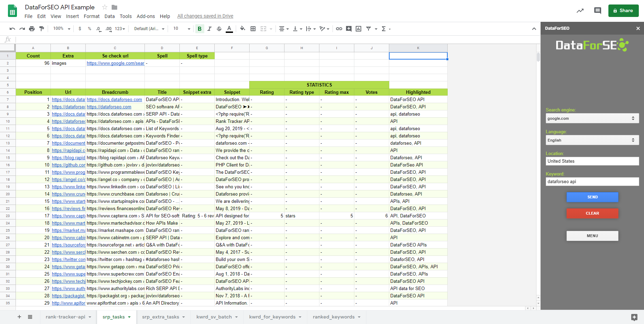Click the red CLEAR button
Viewport: 644px width, 324px height.
point(592,213)
